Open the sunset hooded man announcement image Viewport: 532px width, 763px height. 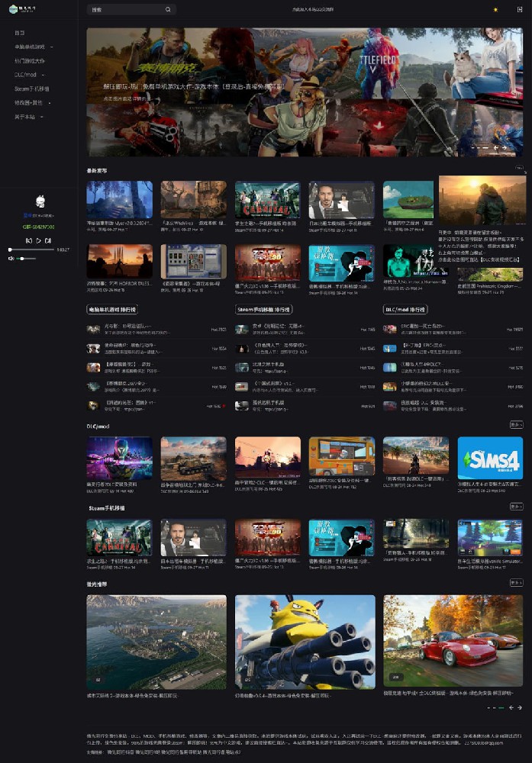482,201
